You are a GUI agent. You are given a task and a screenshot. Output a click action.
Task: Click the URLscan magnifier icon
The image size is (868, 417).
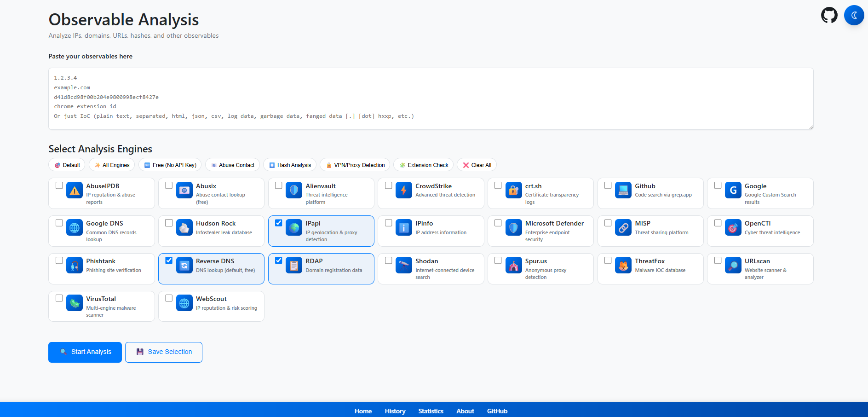pyautogui.click(x=733, y=265)
